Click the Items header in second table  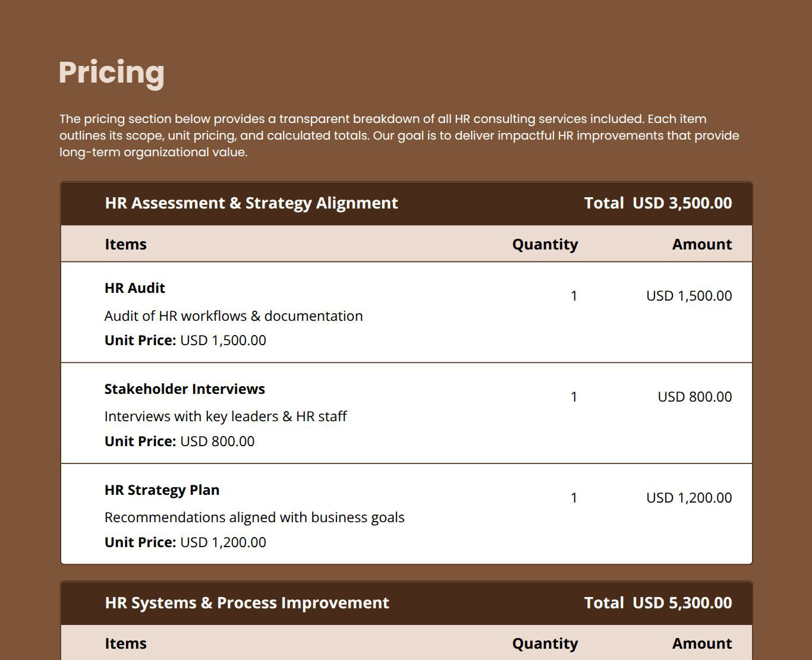(x=125, y=643)
